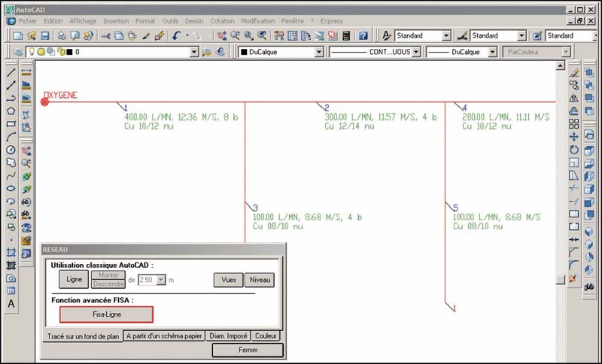Open Help with the question mark icon
The width and height of the screenshot is (602, 364).
pos(363,35)
